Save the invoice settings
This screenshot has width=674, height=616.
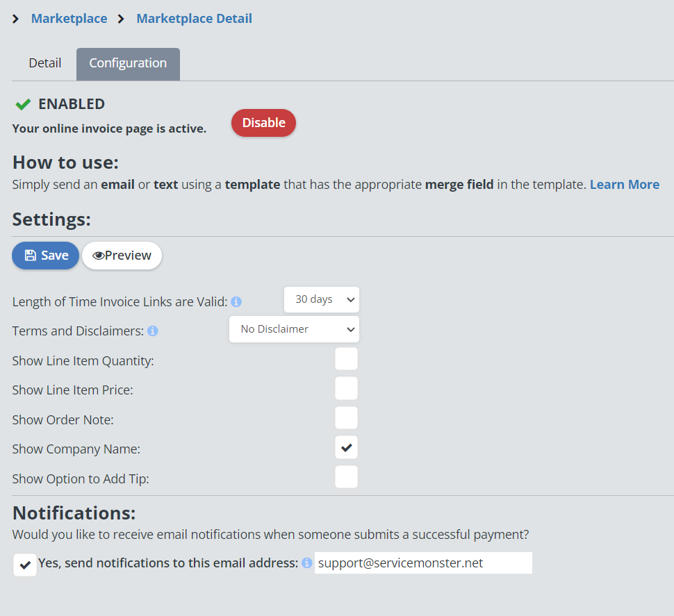(46, 256)
